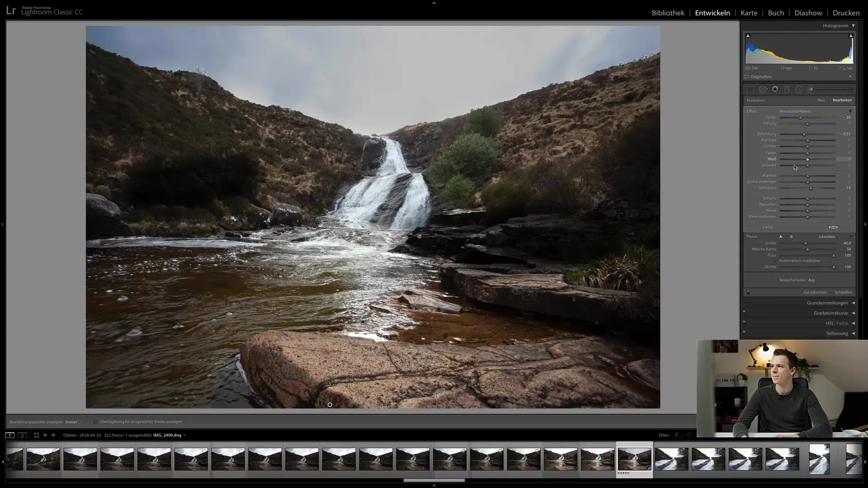Select the Löschen erase brush
This screenshot has height=488, width=868.
click(x=827, y=237)
